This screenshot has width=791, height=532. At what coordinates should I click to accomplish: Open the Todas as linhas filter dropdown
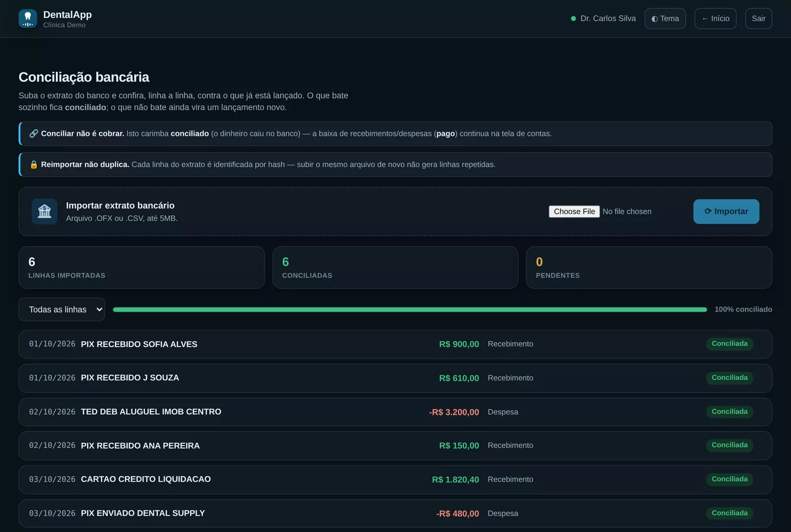62,310
